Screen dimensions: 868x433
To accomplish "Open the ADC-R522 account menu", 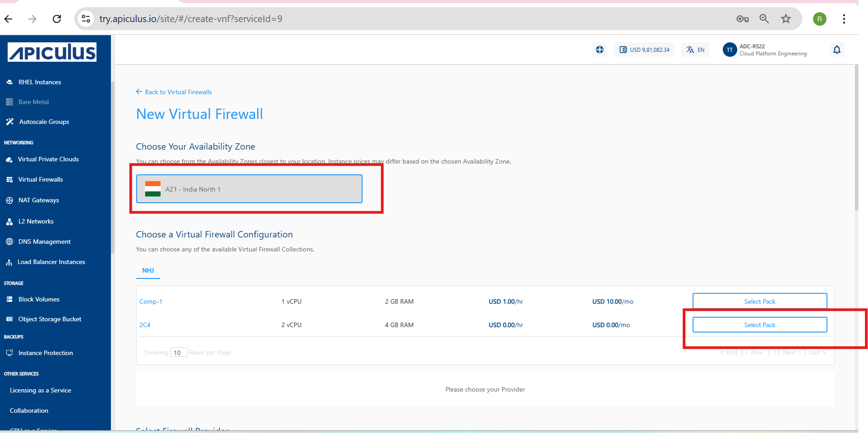I will point(765,50).
